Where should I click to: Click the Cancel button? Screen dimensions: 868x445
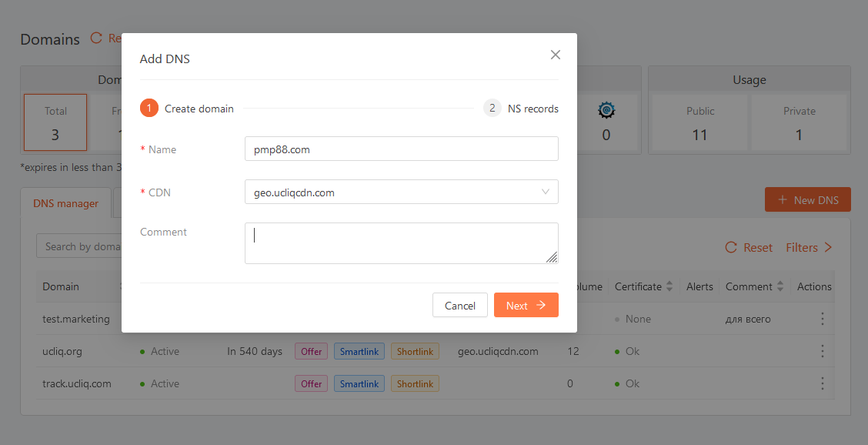460,306
